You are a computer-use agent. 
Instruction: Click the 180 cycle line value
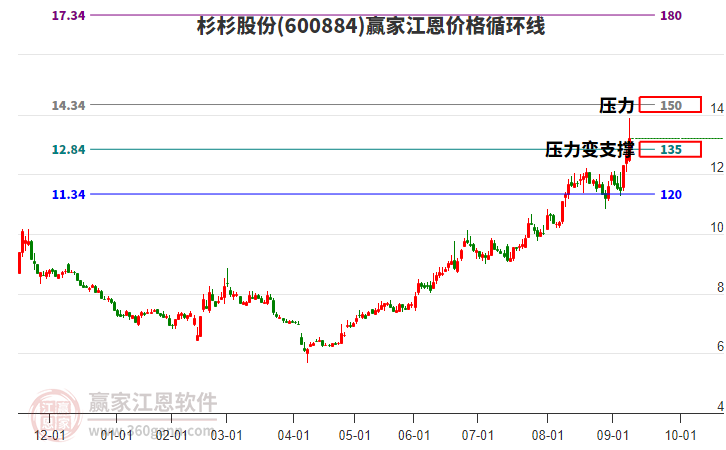[671, 16]
